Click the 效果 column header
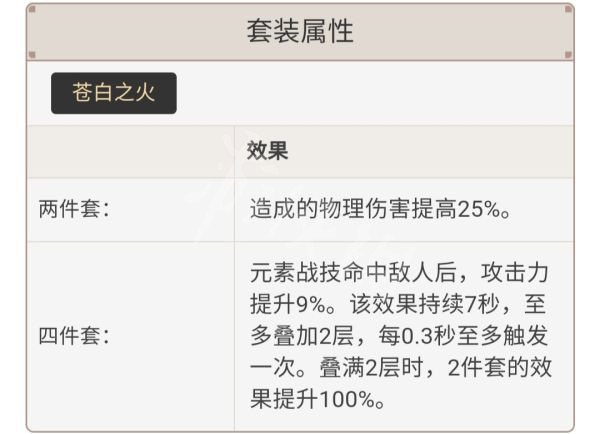600x434 pixels. [x=267, y=150]
